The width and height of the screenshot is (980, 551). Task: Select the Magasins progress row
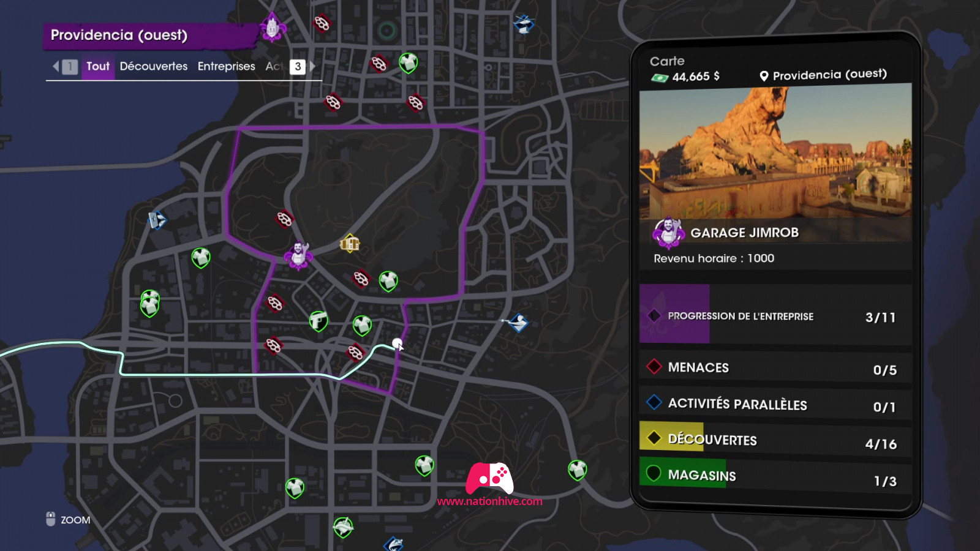[775, 476]
